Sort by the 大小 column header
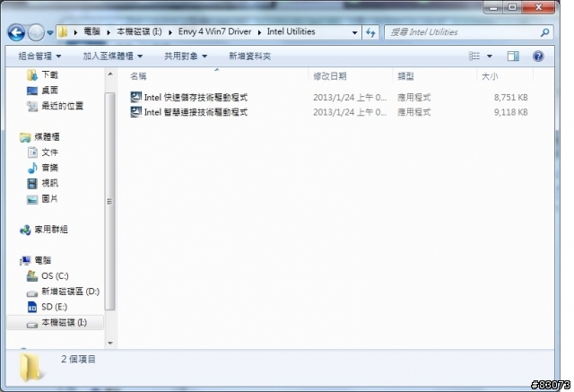 (490, 76)
